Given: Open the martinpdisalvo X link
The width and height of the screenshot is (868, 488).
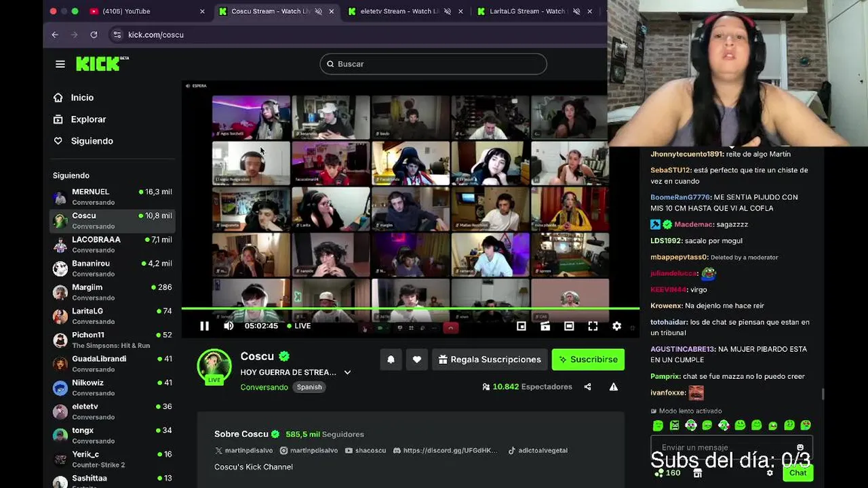Looking at the screenshot, I should (x=245, y=450).
